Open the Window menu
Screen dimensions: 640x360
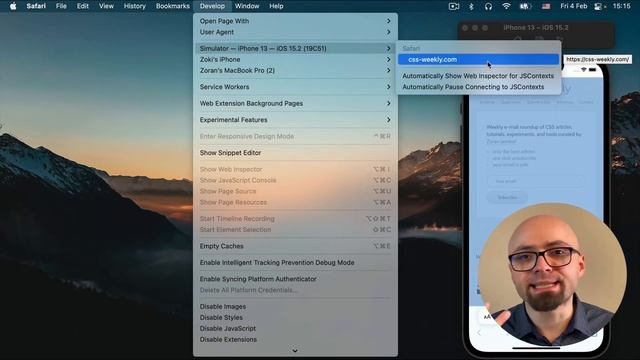pyautogui.click(x=247, y=6)
